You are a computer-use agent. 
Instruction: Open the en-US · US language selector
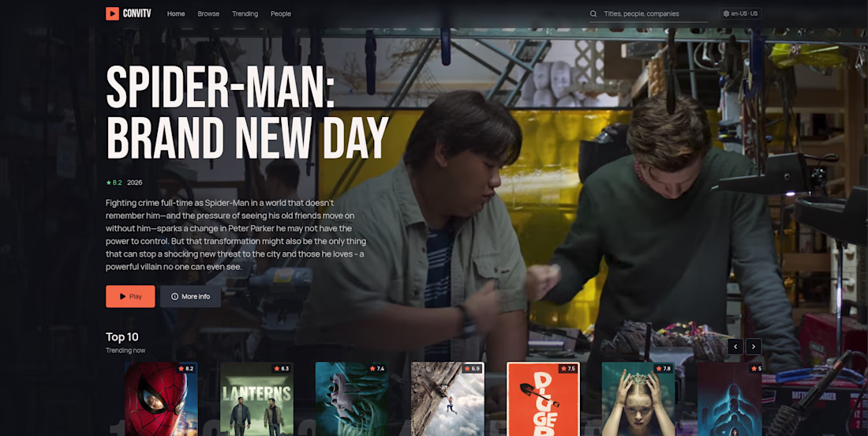coord(740,14)
